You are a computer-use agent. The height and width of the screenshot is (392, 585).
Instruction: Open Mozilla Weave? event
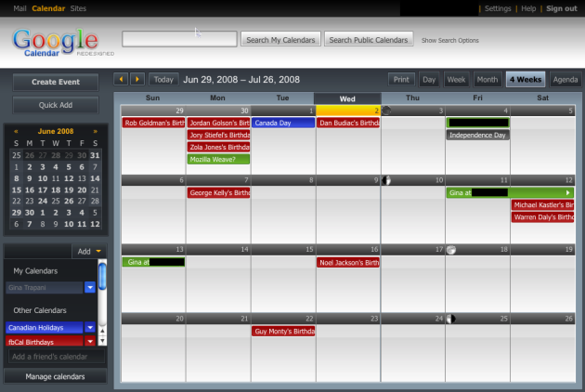[x=218, y=159]
